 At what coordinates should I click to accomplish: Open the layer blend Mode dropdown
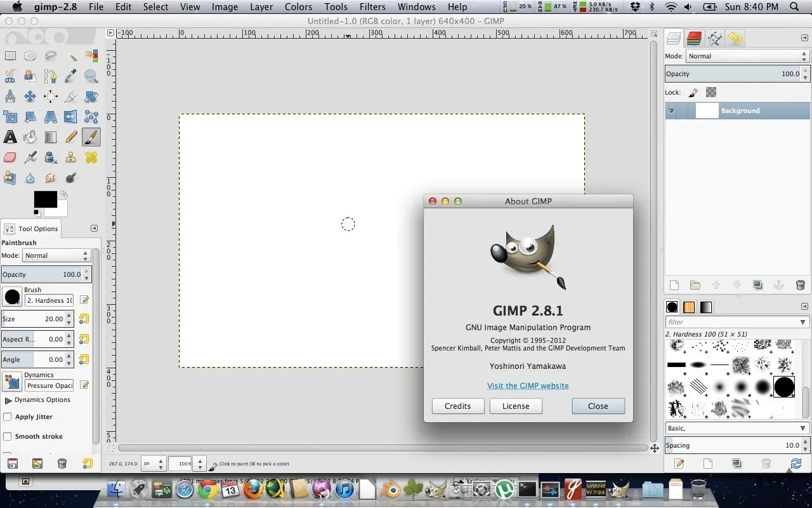(x=747, y=56)
